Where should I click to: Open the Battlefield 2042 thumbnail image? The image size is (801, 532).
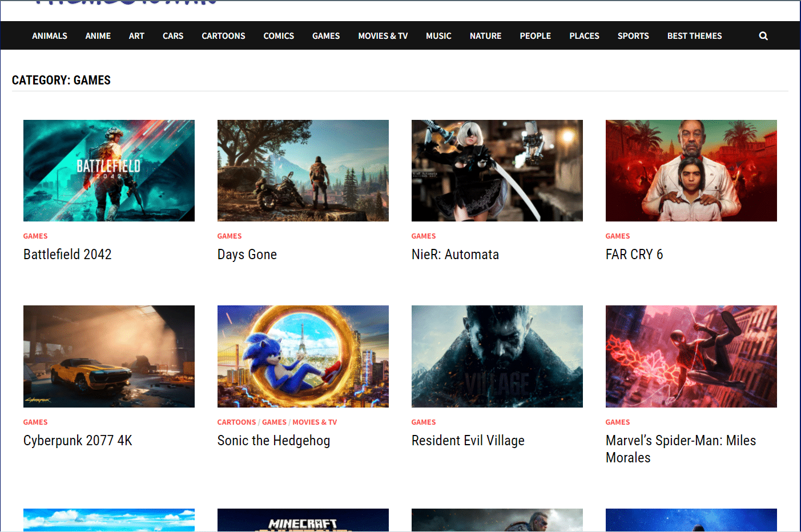(x=109, y=171)
